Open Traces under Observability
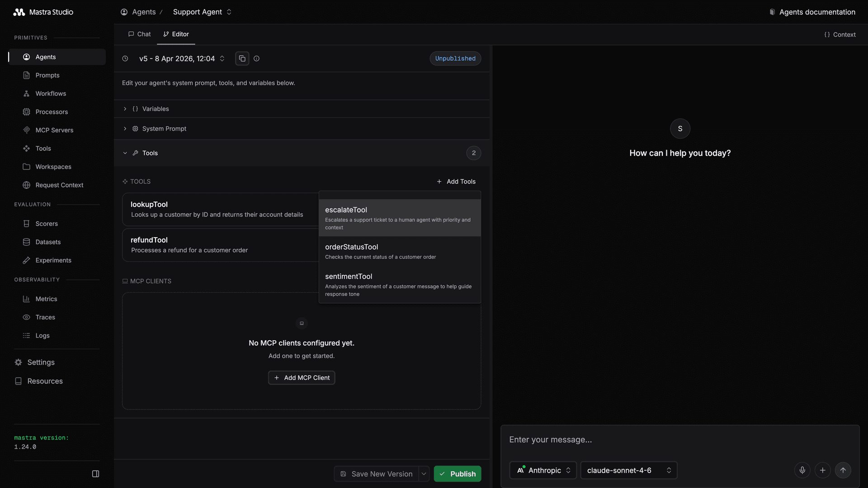The width and height of the screenshot is (868, 488). (45, 317)
